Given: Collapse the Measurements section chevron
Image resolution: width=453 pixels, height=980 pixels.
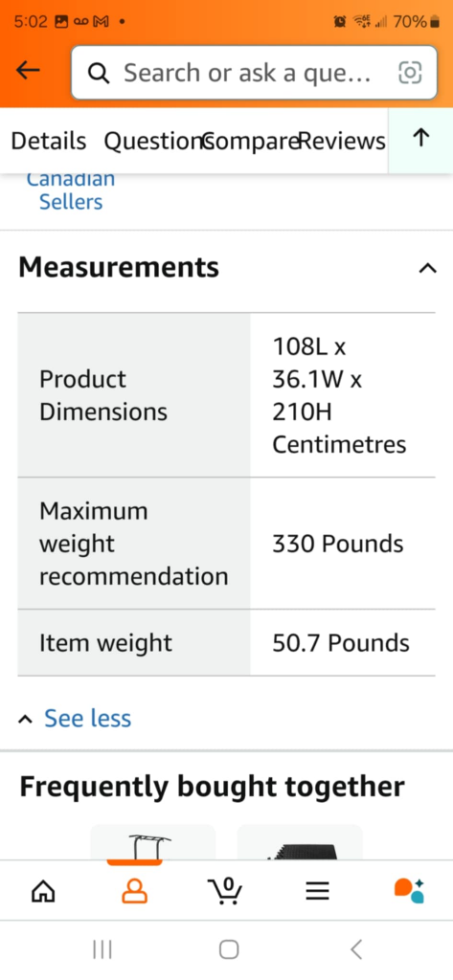Looking at the screenshot, I should click(427, 268).
